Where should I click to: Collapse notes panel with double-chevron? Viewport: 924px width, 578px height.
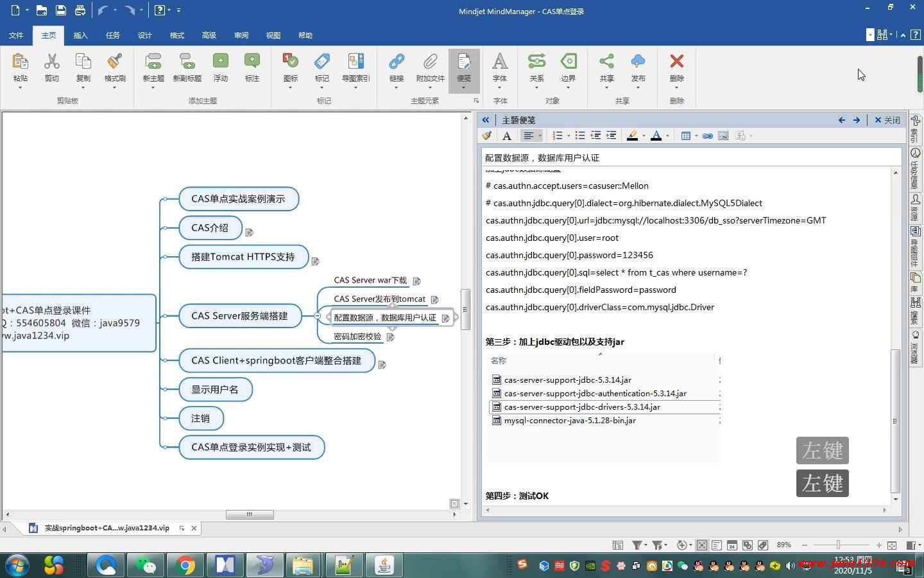pos(486,120)
